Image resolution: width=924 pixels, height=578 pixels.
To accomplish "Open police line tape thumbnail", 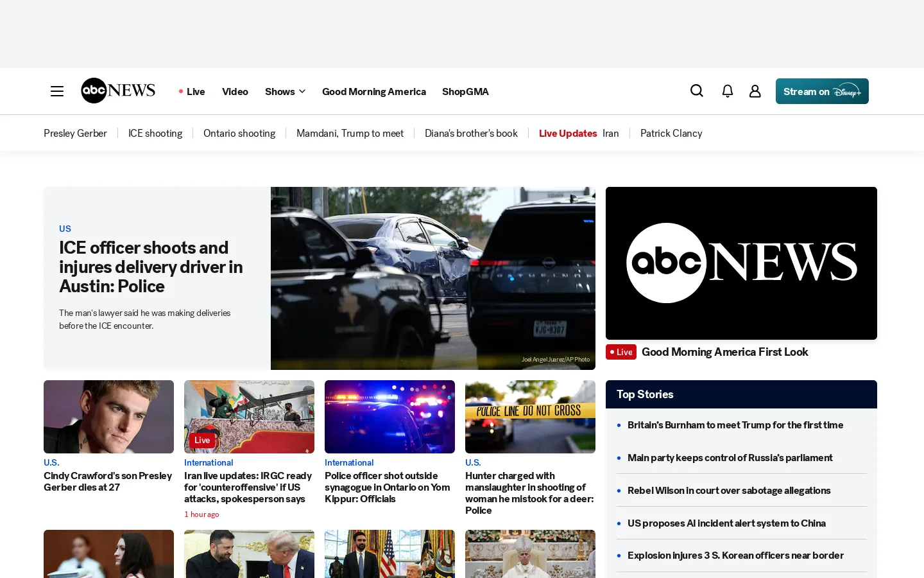I will click(x=530, y=417).
